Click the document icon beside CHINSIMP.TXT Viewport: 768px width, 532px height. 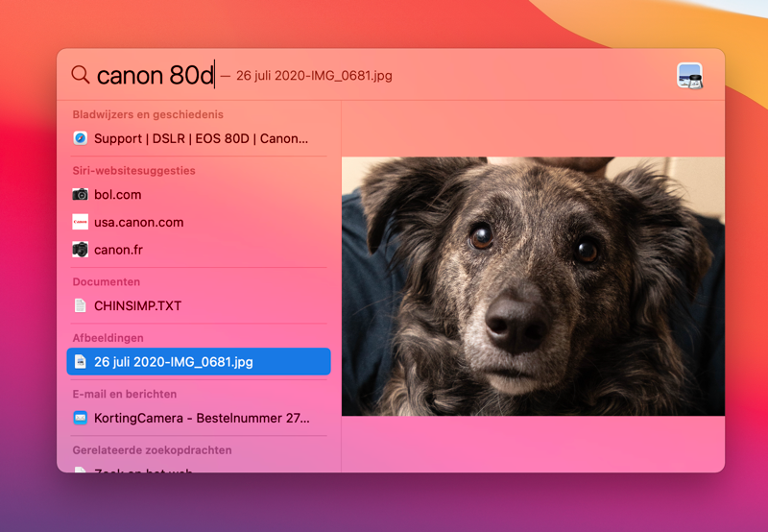click(x=81, y=305)
